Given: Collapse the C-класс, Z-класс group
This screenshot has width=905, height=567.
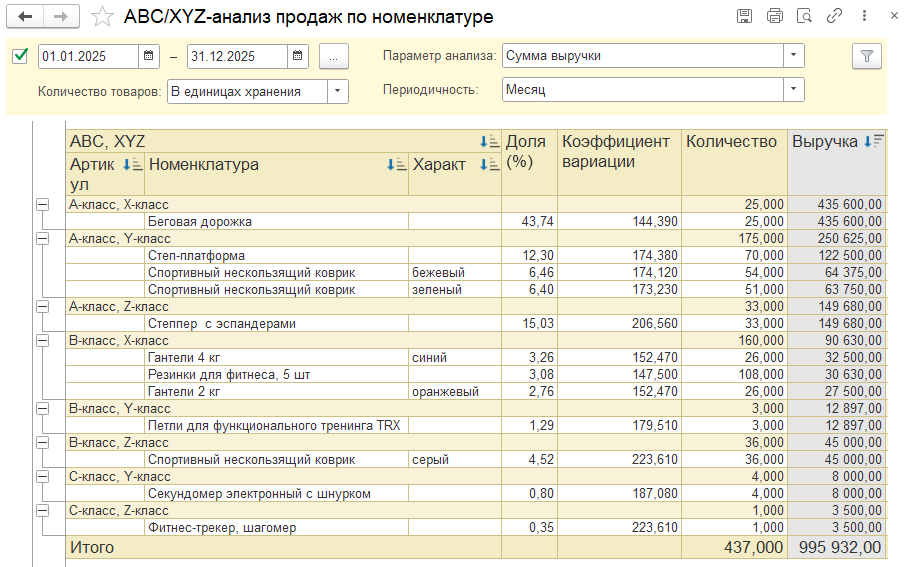Looking at the screenshot, I should coord(42,510).
